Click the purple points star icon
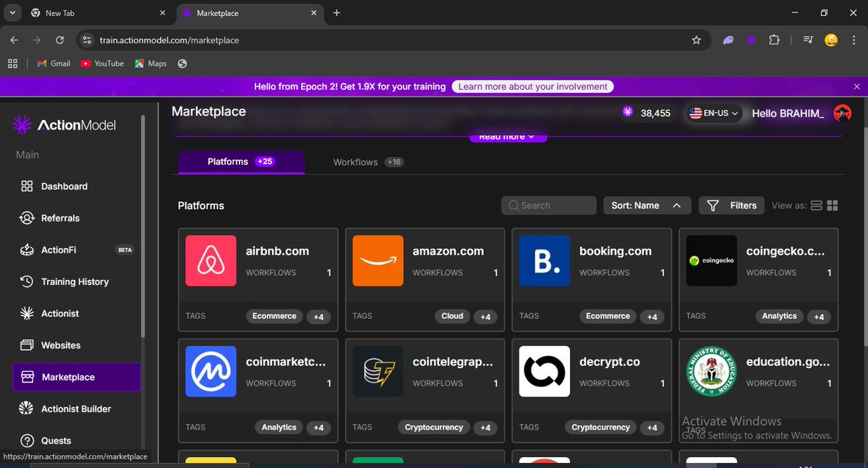 coord(627,113)
